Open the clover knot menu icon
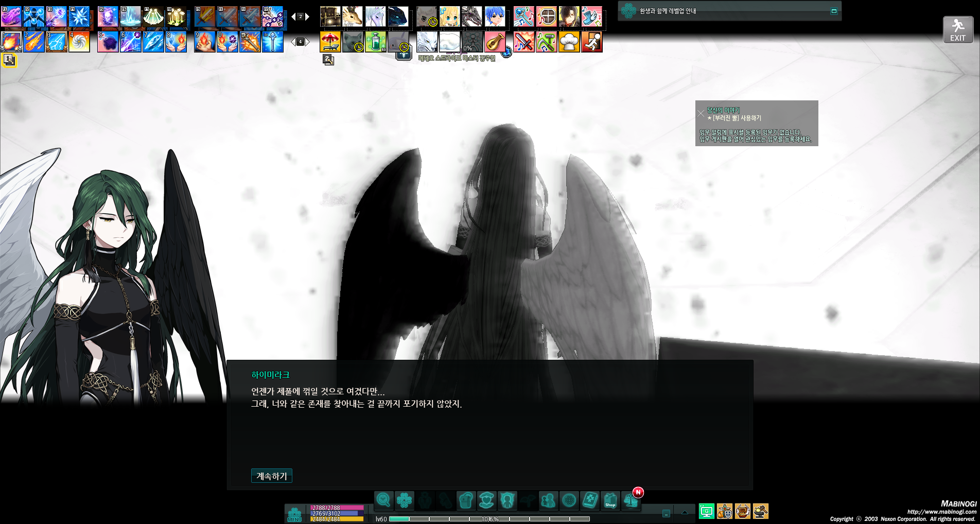The width and height of the screenshot is (980, 524). [x=404, y=500]
